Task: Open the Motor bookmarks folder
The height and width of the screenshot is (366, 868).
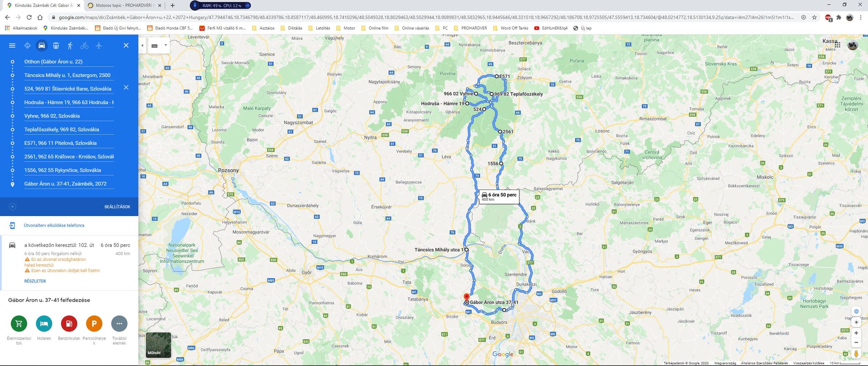Action: [345, 28]
